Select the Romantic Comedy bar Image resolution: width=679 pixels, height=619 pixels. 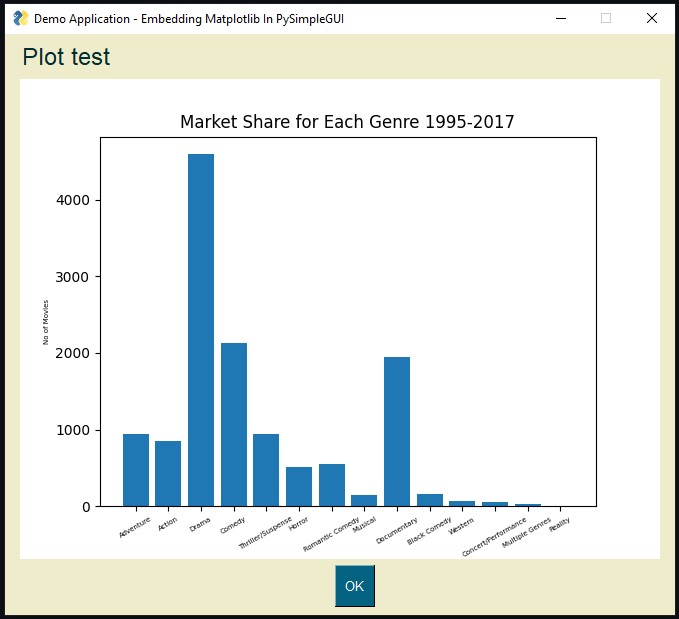point(332,485)
